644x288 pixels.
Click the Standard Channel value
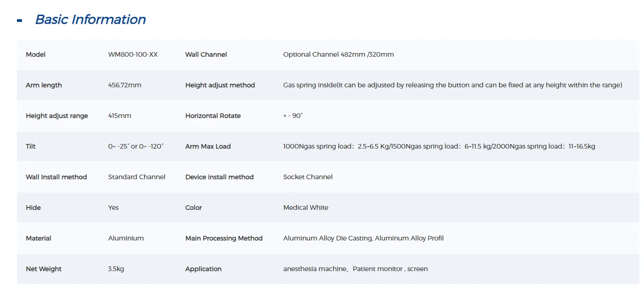click(x=136, y=177)
